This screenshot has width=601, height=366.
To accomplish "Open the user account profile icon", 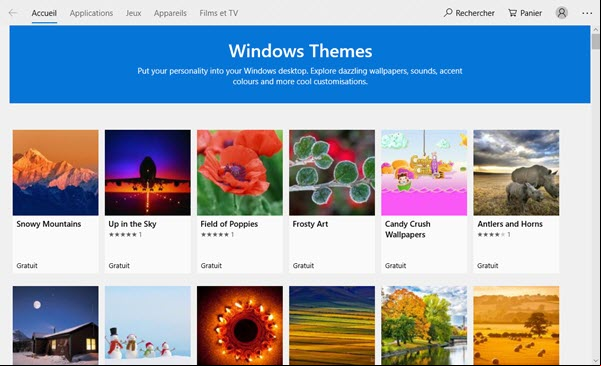I will (x=562, y=13).
